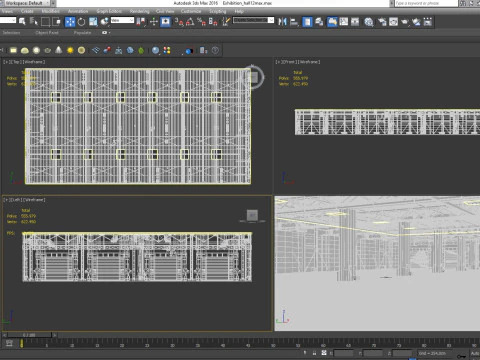The image size is (480, 360).
Task: Expand the View reference coordinate system dropdown
Action: click(x=122, y=20)
